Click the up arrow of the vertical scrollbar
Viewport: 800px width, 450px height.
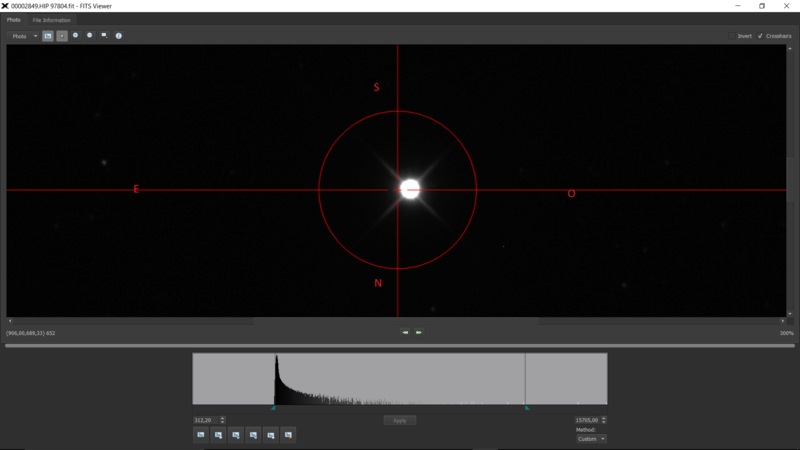(790, 48)
